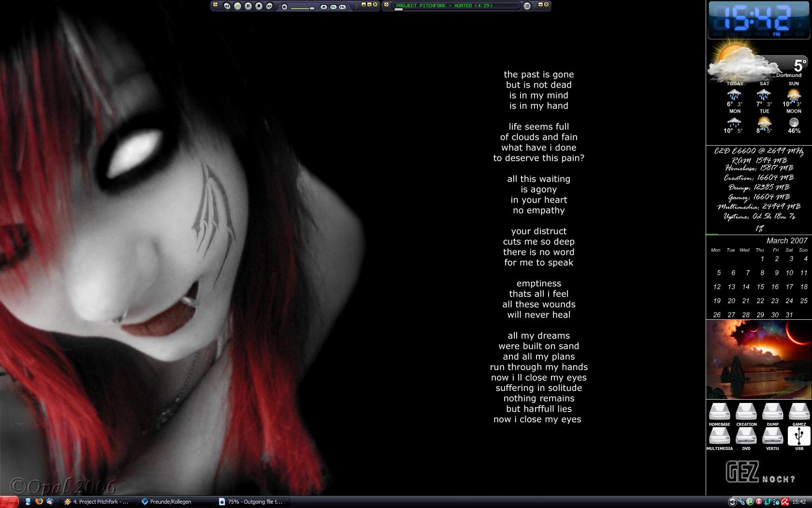Switch to Project Pitchfork taskbar window
The image size is (812, 508).
(97, 502)
